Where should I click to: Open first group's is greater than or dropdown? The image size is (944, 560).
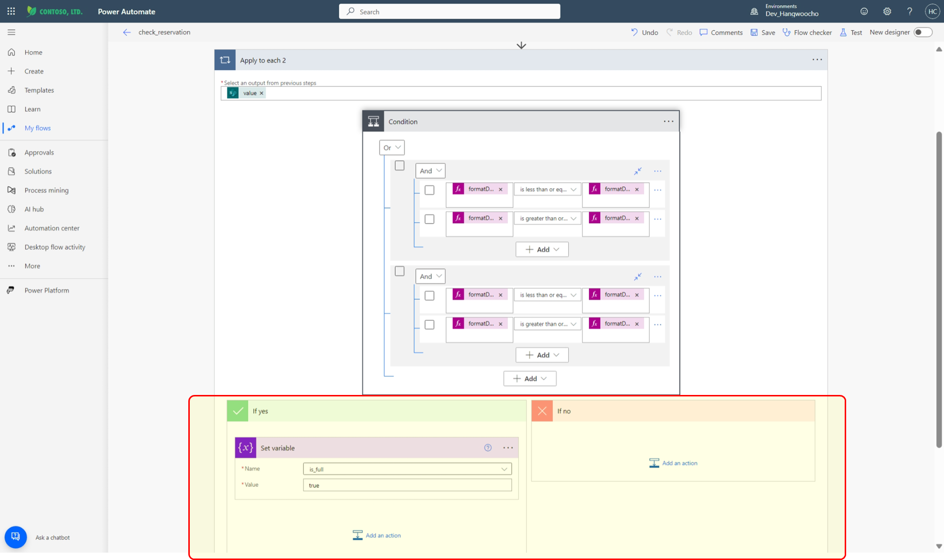pyautogui.click(x=547, y=219)
